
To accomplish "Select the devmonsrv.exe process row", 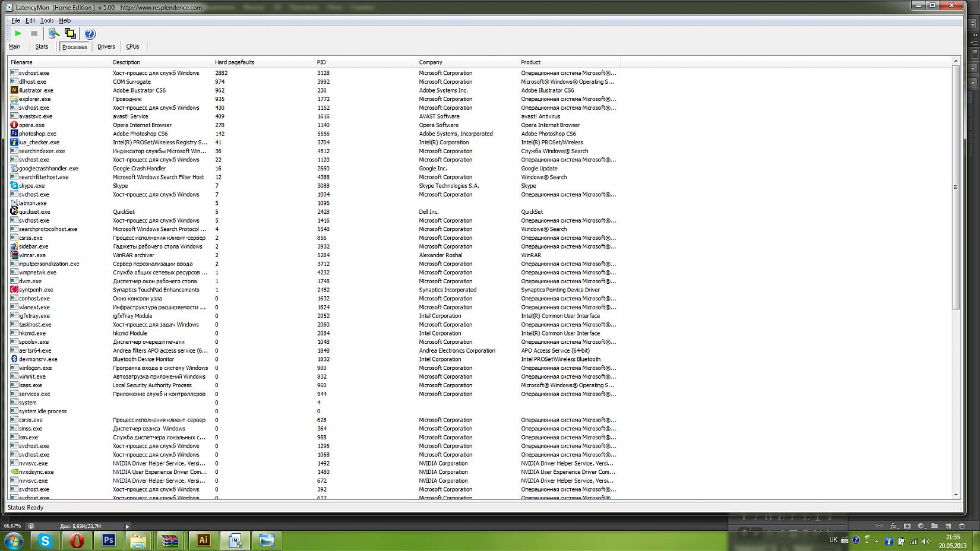I will click(315, 359).
